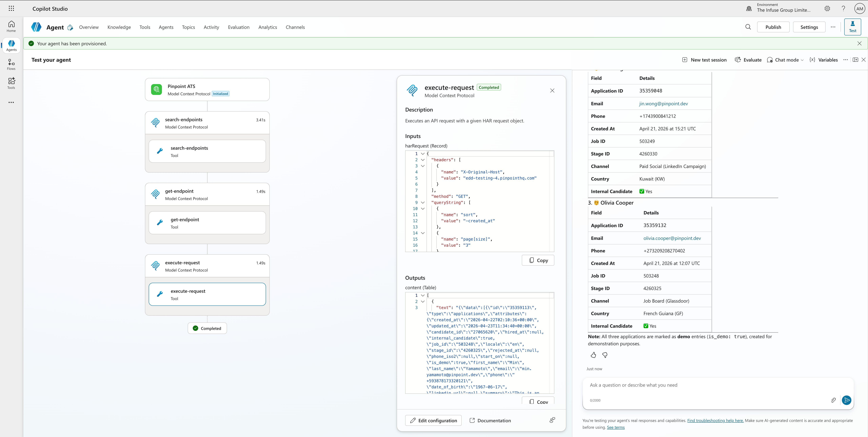Give thumbs up to response
This screenshot has width=868, height=437.
coord(593,355)
